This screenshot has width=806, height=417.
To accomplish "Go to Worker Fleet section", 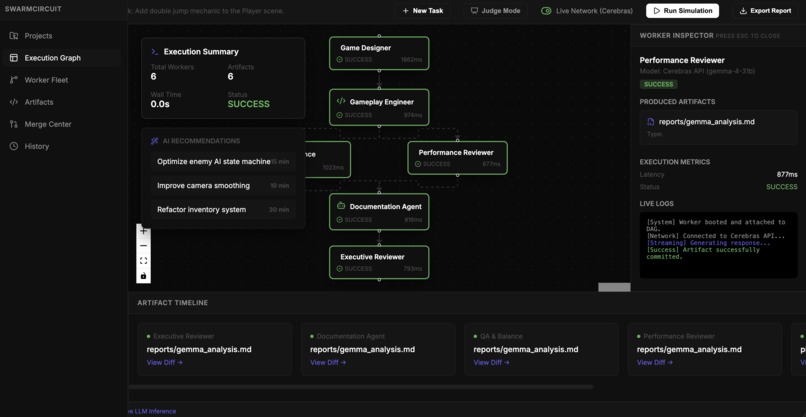I will pyautogui.click(x=62, y=80).
